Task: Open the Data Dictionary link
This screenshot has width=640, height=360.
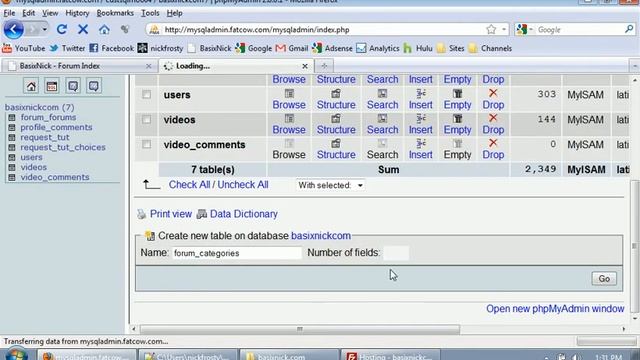Action: [x=244, y=214]
